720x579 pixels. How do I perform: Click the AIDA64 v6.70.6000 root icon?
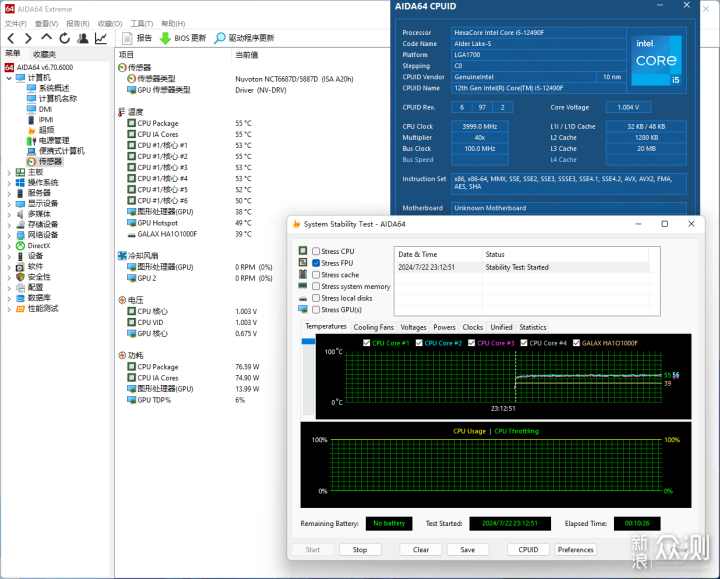(9, 67)
